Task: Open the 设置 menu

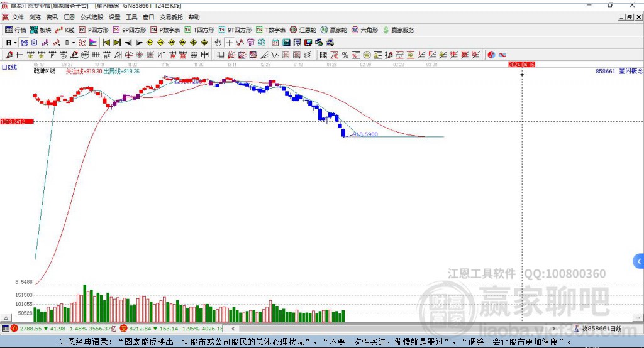Action: click(114, 17)
